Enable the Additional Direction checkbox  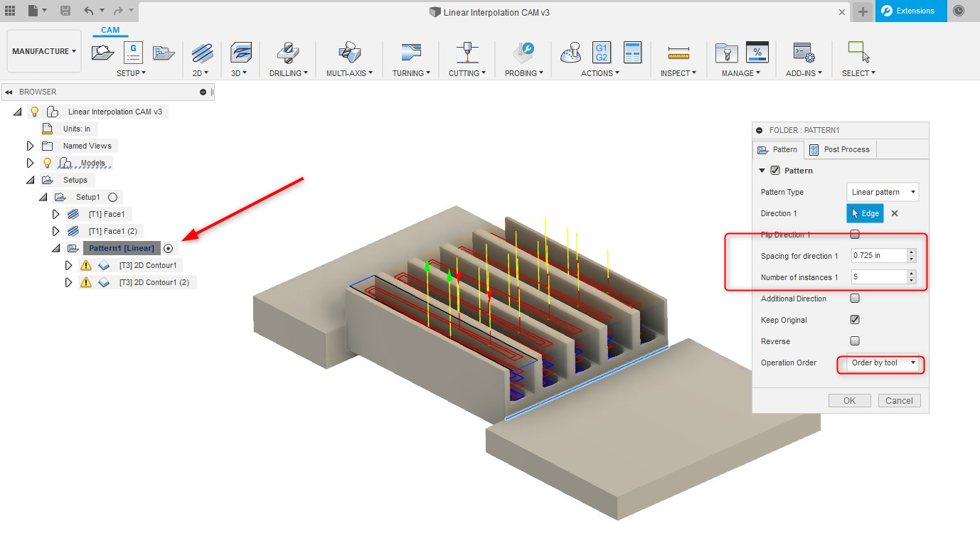click(x=855, y=299)
